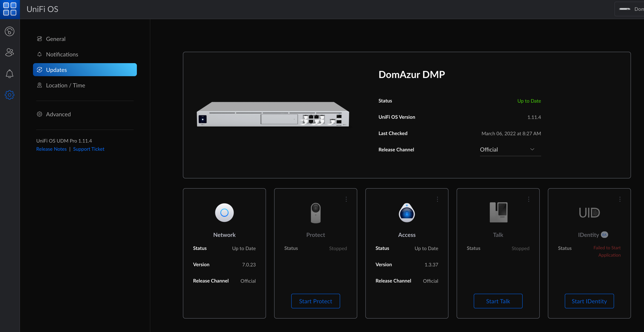Click the Last Checked March 06, 2022 value

pos(511,134)
